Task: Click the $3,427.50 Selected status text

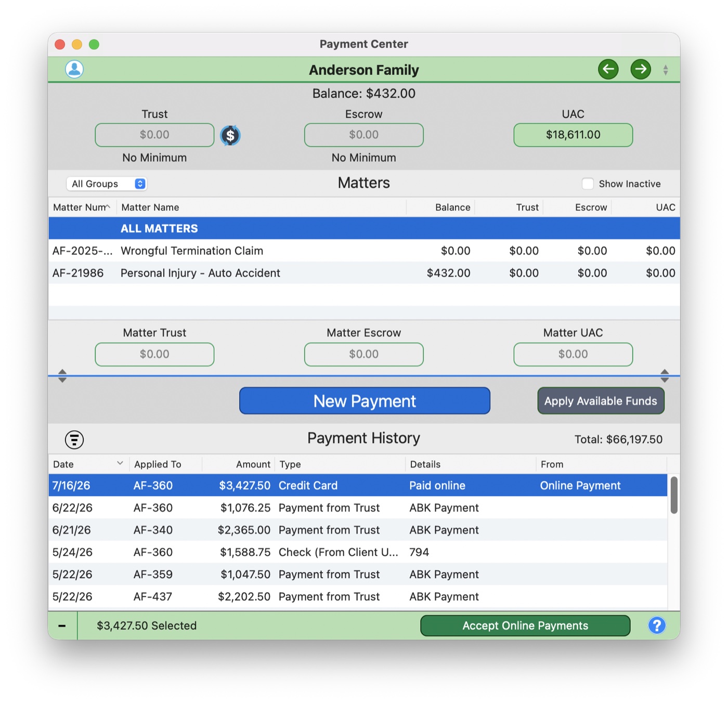Action: 147,626
